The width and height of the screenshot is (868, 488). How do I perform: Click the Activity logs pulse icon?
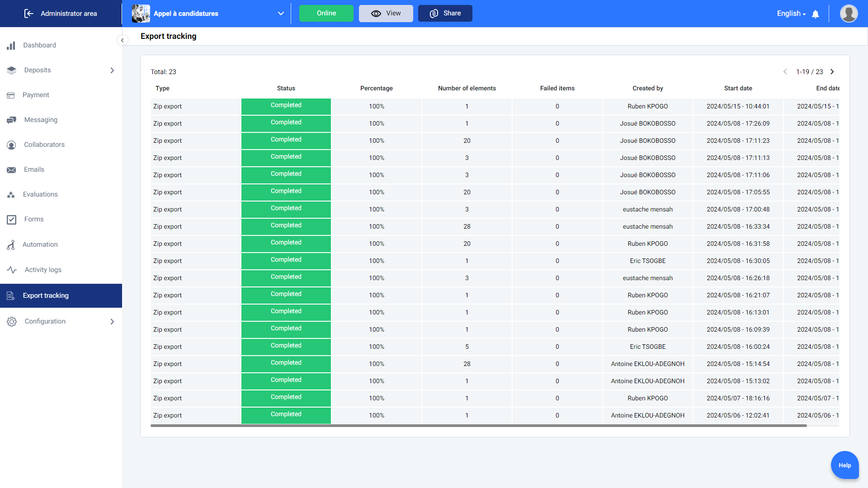point(12,270)
